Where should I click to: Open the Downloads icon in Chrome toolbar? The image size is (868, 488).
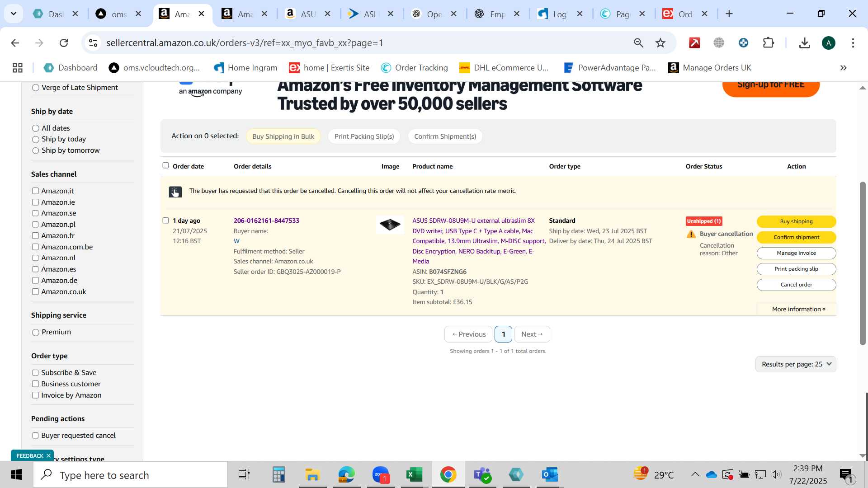click(x=804, y=43)
